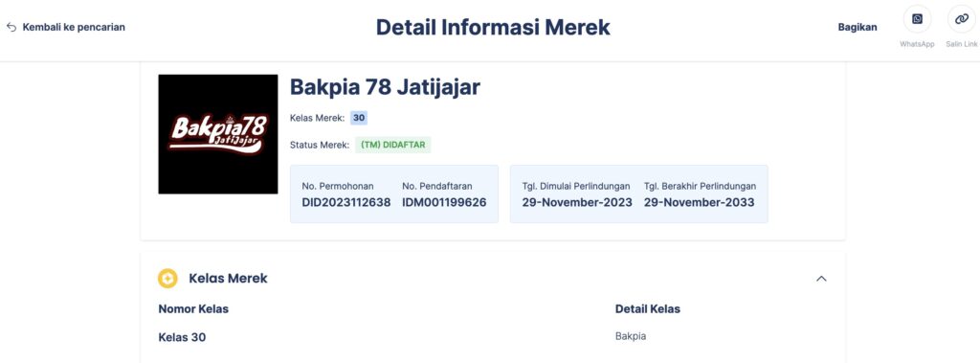Click the (TM) DIDAFTAR status badge
This screenshot has width=980, height=363.
pyautogui.click(x=393, y=145)
